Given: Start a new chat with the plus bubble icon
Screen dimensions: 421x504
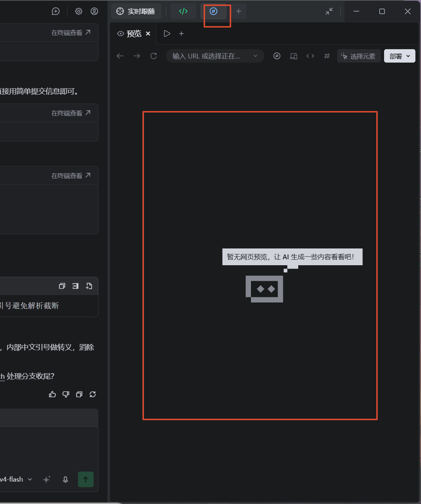Looking at the screenshot, I should 56,11.
